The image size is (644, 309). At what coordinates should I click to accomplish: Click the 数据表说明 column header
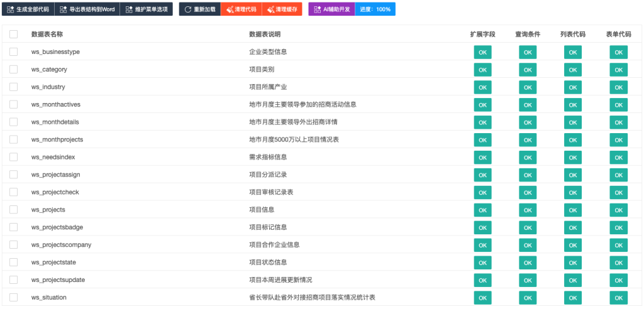tap(265, 34)
